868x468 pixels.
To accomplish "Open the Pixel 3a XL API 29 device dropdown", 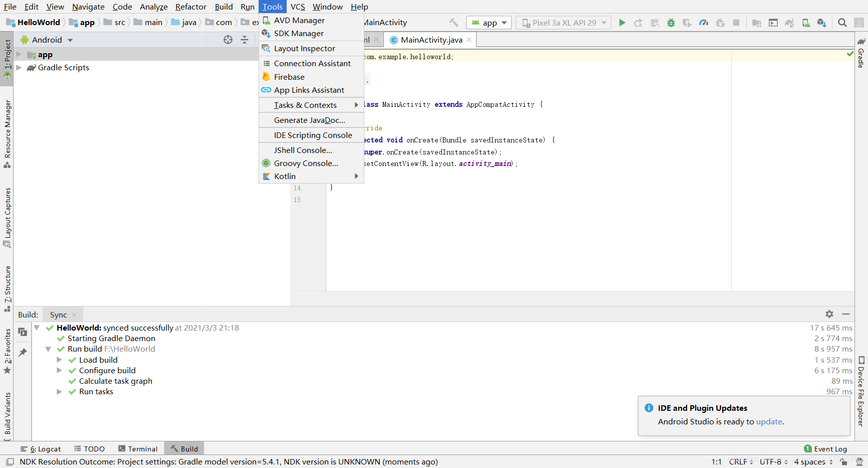I will pos(564,23).
